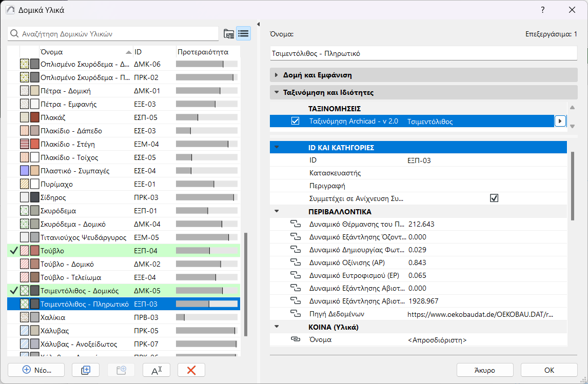The image size is (588, 384).
Task: Click hatch icon of Τσιμεντόλιθος - Δομικός row
Action: (25, 291)
